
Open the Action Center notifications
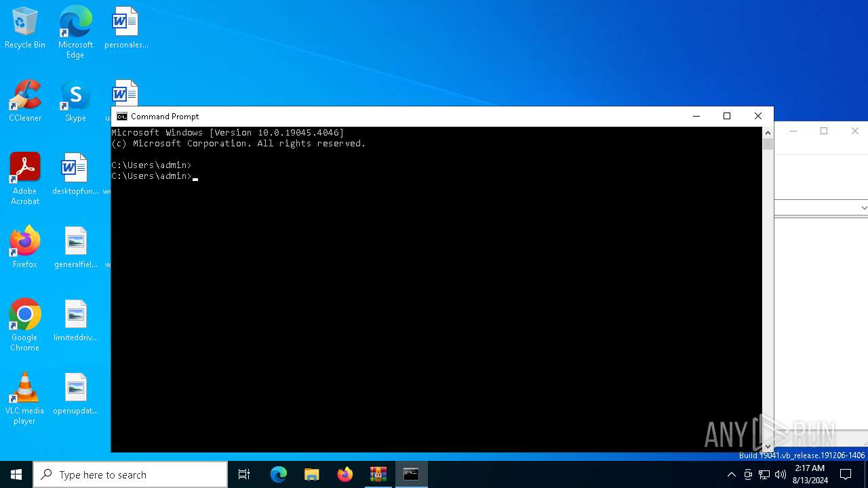pyautogui.click(x=846, y=474)
